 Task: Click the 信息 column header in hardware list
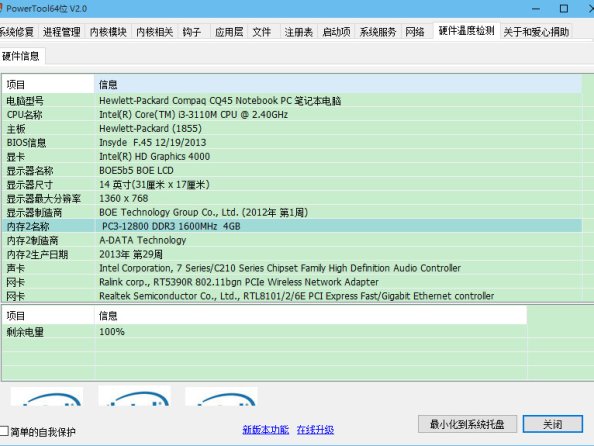click(338, 84)
